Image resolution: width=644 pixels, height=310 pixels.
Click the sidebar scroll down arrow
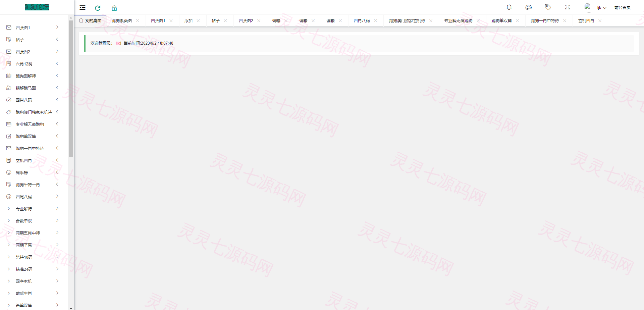[x=71, y=308]
